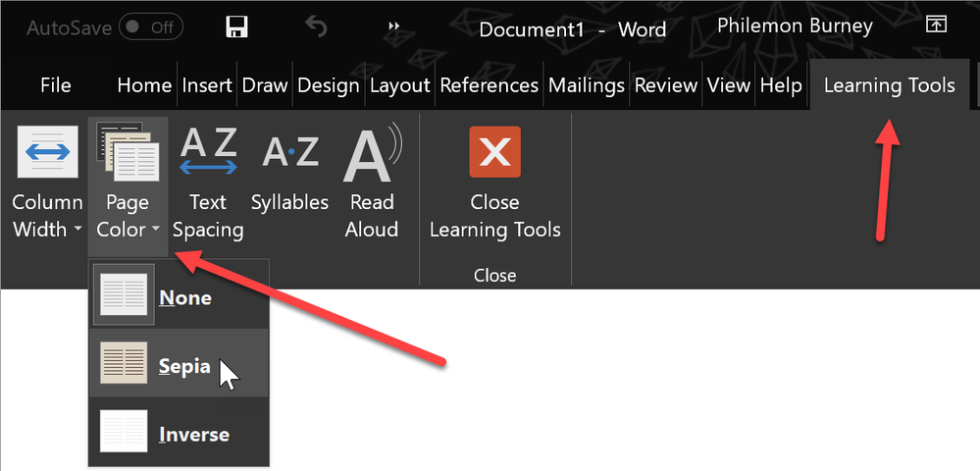Open the File tab
The height and width of the screenshot is (471, 980).
coord(56,85)
